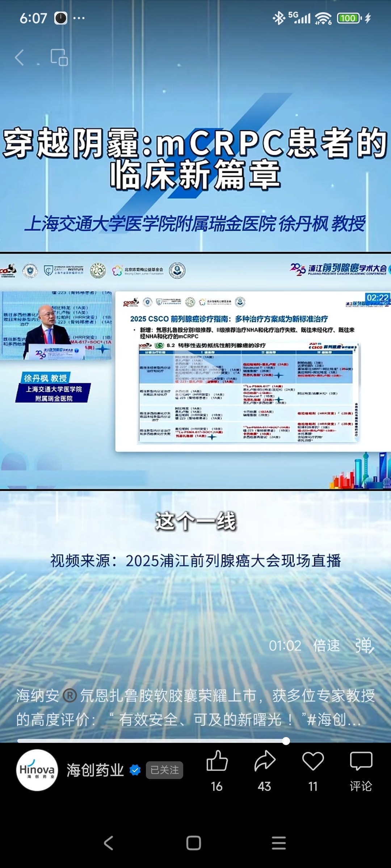Viewport: 391px width, 868px height.
Task: Tap the presentation slide in the video
Action: tap(253, 371)
